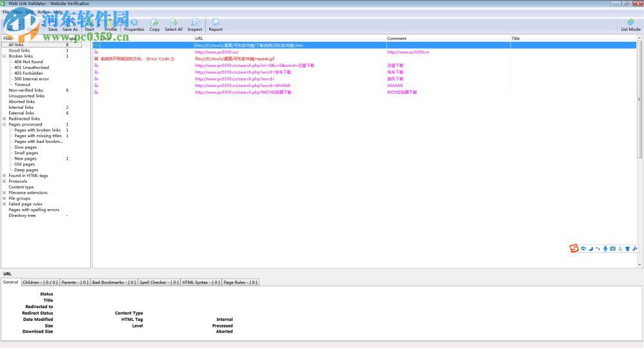Select Pages with spelling errors filter
The image size is (644, 348).
tap(34, 210)
